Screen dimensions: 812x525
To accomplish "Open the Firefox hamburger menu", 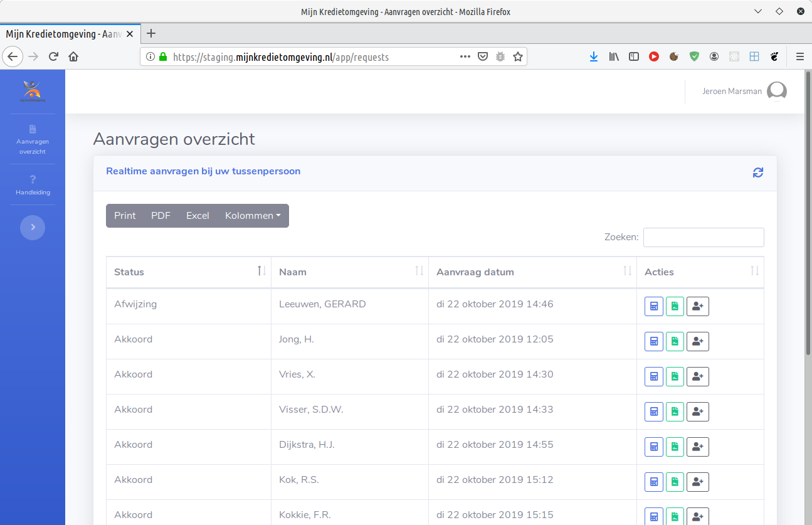I will pos(800,56).
